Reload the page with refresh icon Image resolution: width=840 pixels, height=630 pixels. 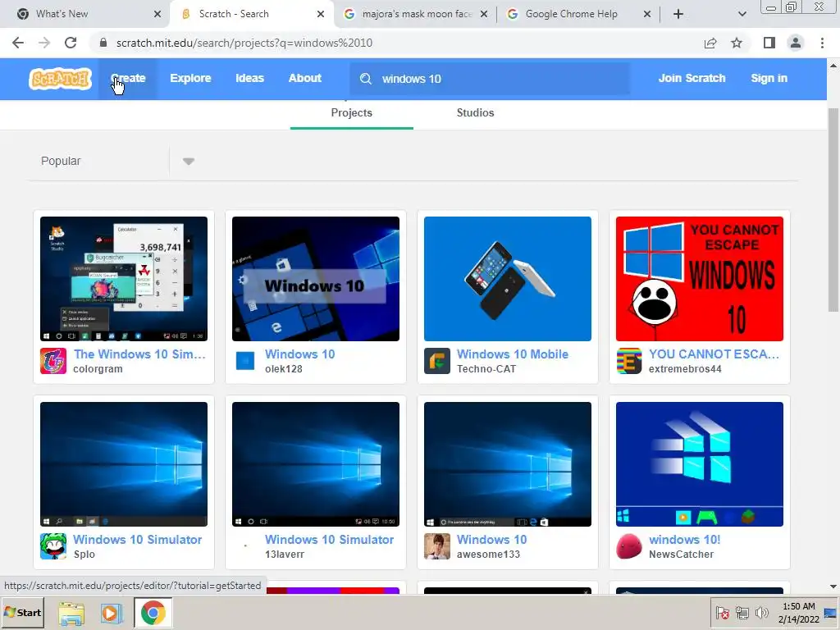[71, 43]
